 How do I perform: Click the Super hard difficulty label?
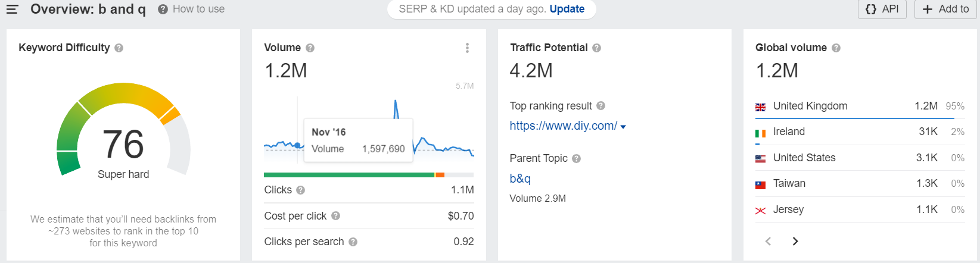(123, 174)
